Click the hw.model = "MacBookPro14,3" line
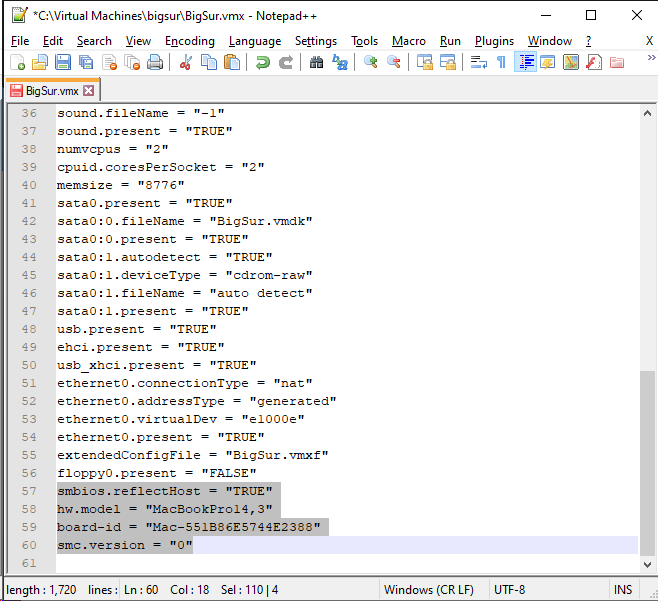The image size is (658, 601). 165,509
